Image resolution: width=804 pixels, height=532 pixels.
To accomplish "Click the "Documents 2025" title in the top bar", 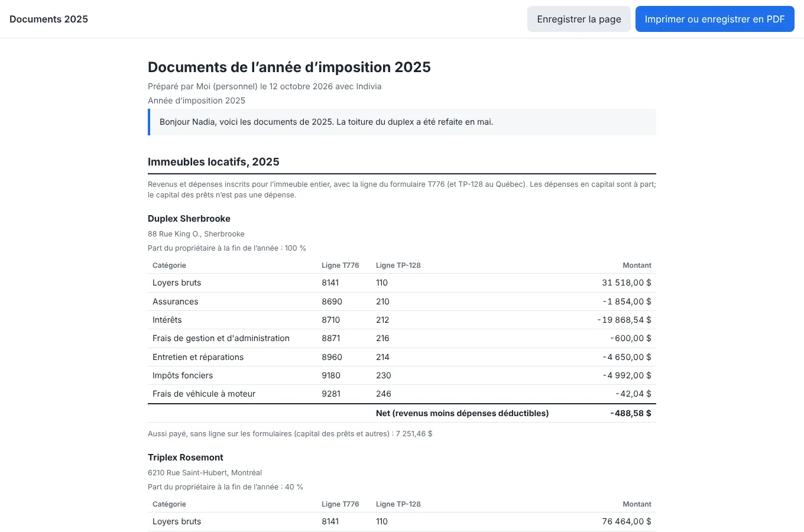I will (48, 19).
